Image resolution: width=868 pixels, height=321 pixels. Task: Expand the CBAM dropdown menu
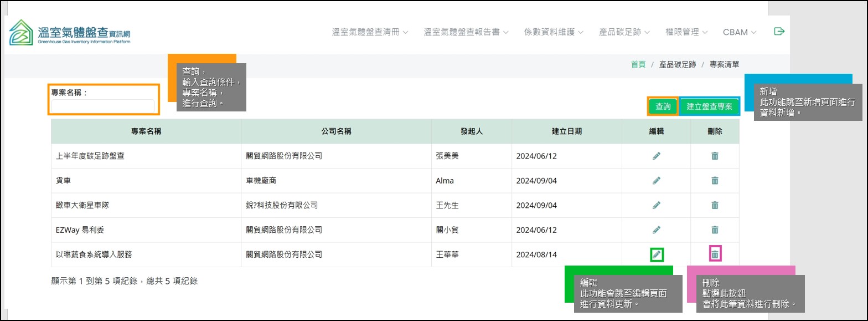[739, 32]
